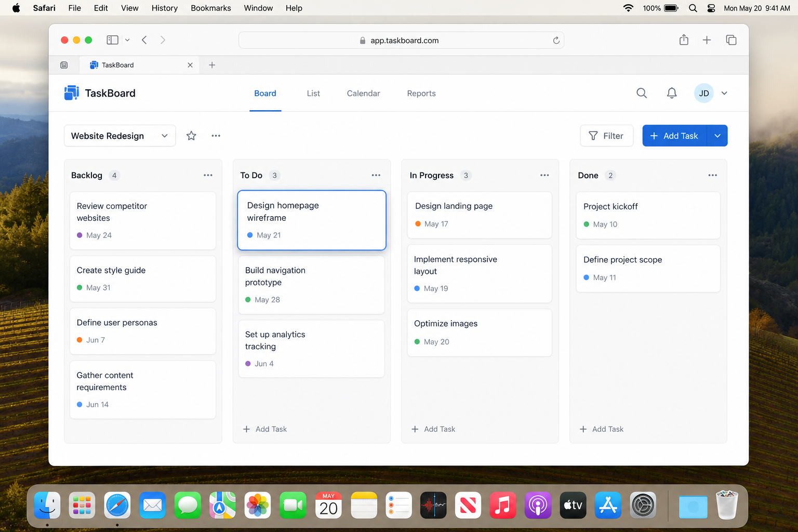The image size is (798, 532).
Task: Click Safari share button
Action: (x=684, y=40)
